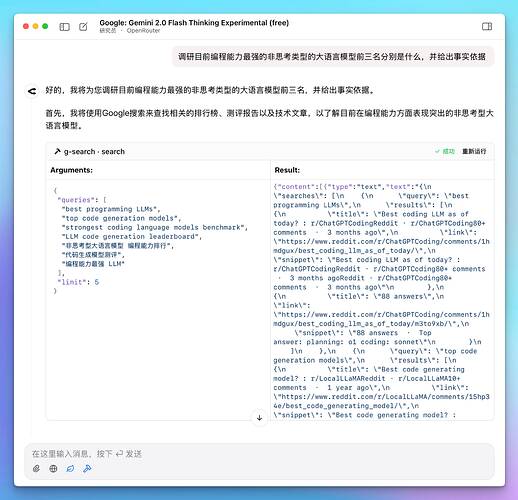Toggle the left sidebar panel icon

coord(64,27)
